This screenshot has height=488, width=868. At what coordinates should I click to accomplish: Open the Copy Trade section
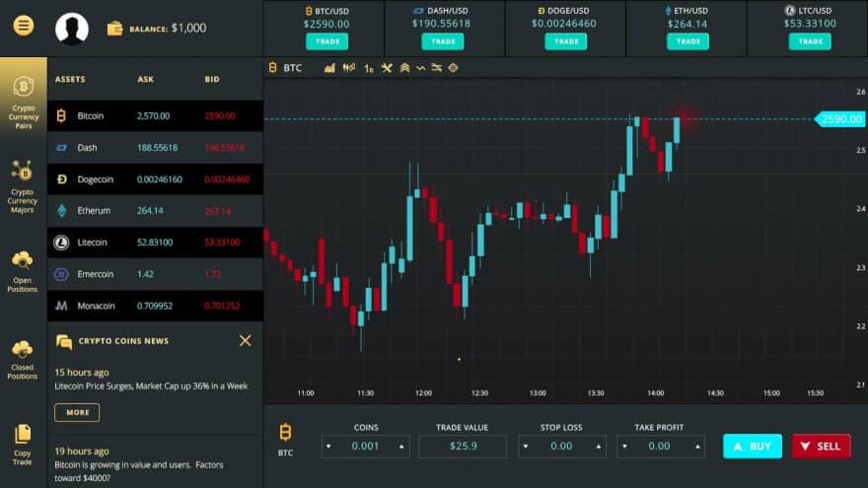point(23,445)
